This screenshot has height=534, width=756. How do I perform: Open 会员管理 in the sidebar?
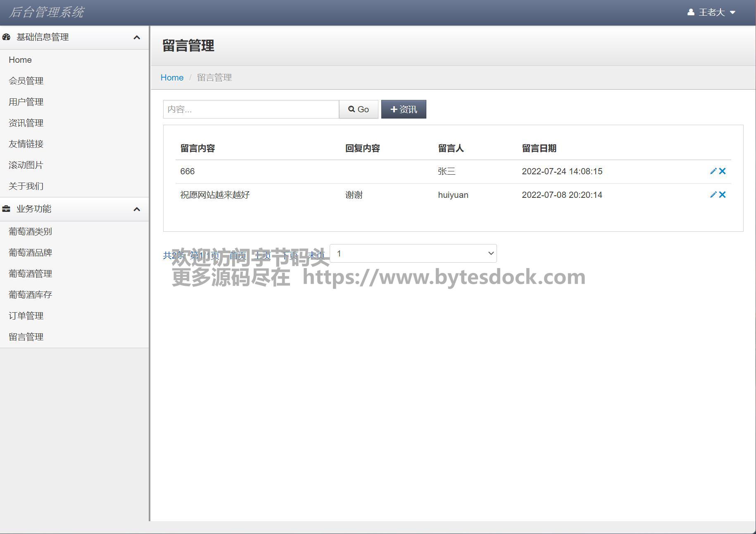pos(26,81)
